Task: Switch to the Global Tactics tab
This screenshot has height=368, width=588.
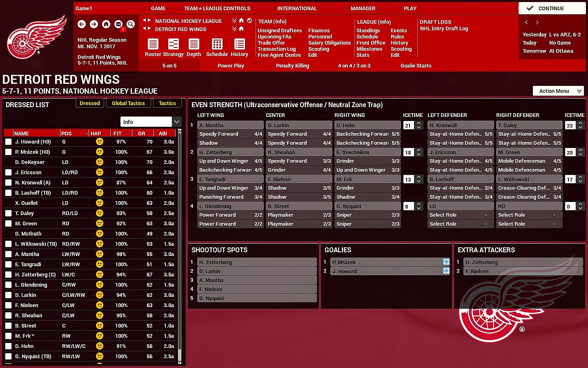Action: (x=128, y=103)
